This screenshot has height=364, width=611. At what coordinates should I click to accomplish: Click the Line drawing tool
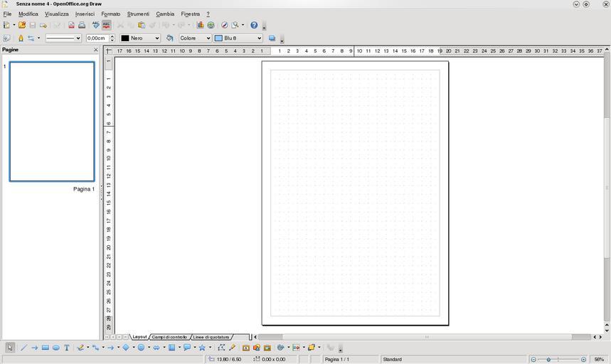[x=23, y=348]
